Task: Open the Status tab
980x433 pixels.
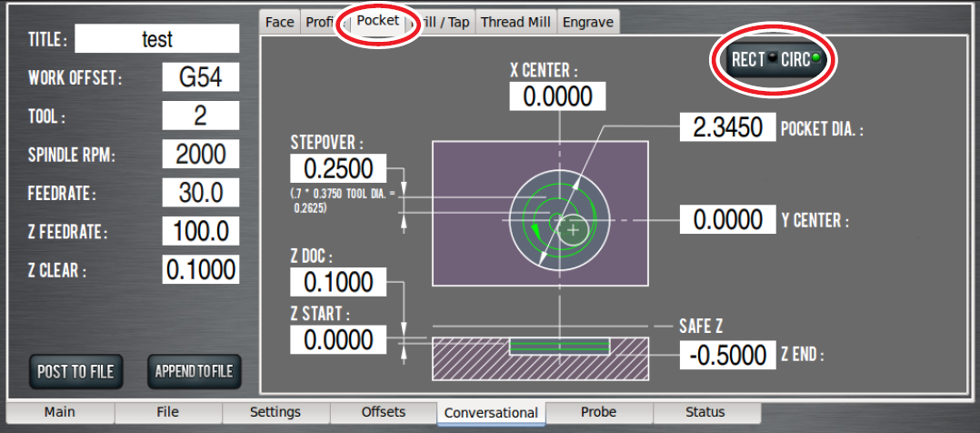Action: pyautogui.click(x=705, y=412)
